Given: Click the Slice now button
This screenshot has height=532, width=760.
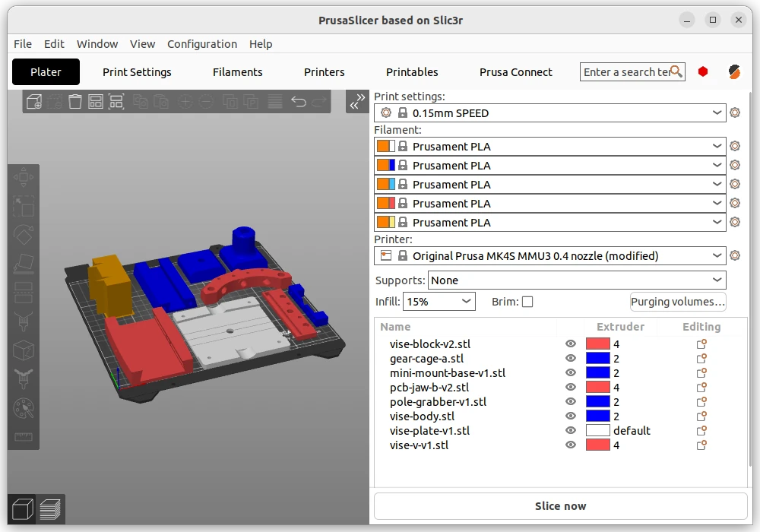Looking at the screenshot, I should click(560, 506).
